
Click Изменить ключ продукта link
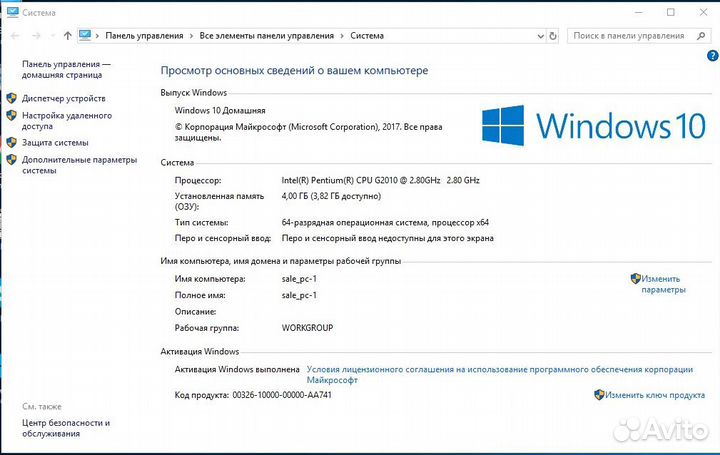(x=655, y=395)
